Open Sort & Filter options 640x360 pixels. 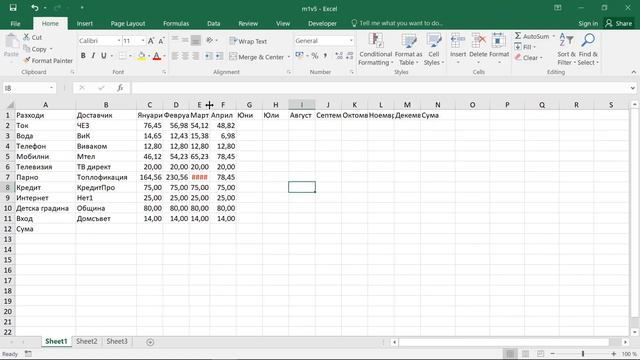566,49
